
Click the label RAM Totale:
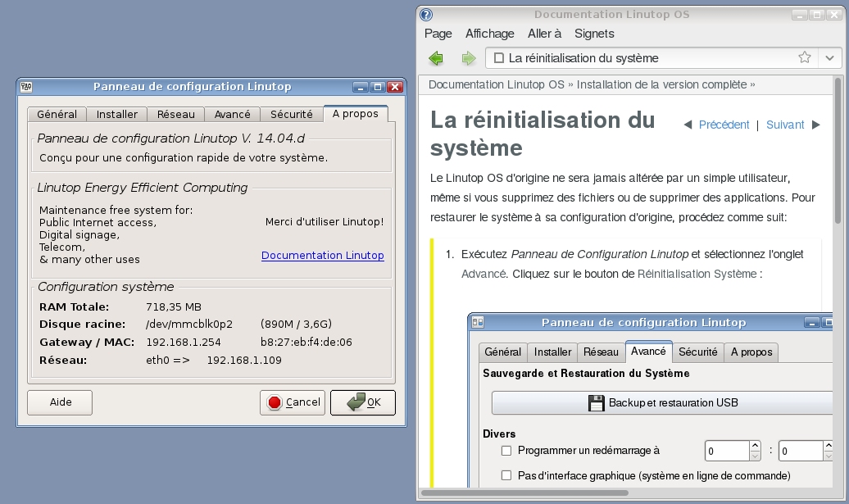tap(75, 307)
